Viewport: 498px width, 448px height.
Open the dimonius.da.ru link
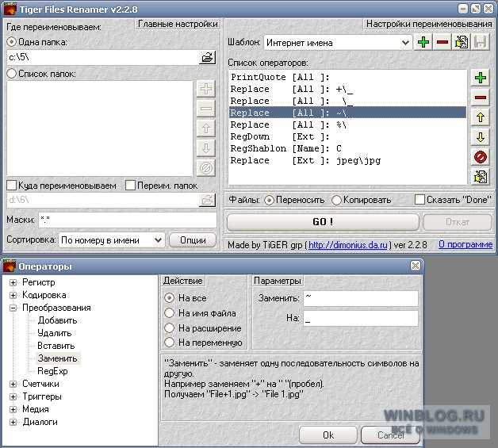[348, 245]
